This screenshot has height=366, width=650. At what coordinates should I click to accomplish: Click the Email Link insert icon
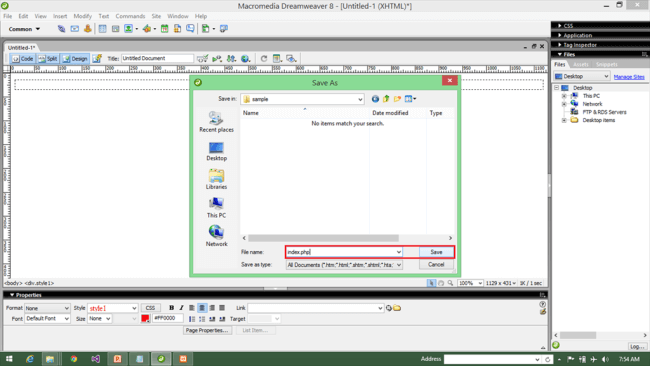coord(75,29)
